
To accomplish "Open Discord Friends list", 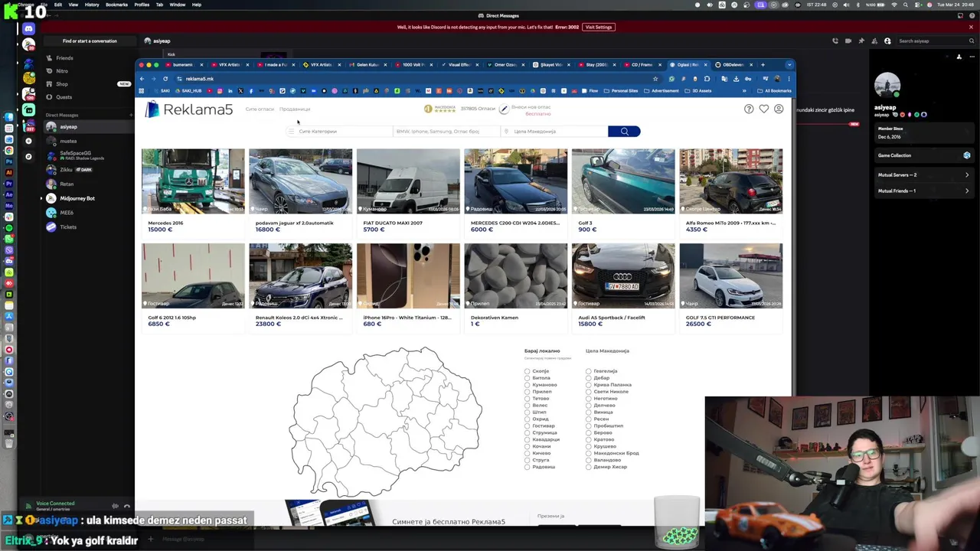I will pyautogui.click(x=64, y=58).
